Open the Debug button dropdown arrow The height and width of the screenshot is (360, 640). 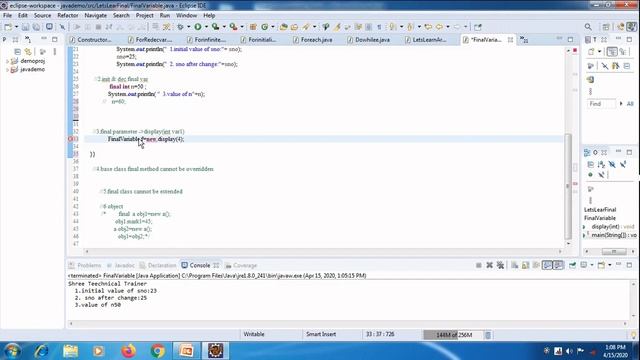(x=188, y=27)
